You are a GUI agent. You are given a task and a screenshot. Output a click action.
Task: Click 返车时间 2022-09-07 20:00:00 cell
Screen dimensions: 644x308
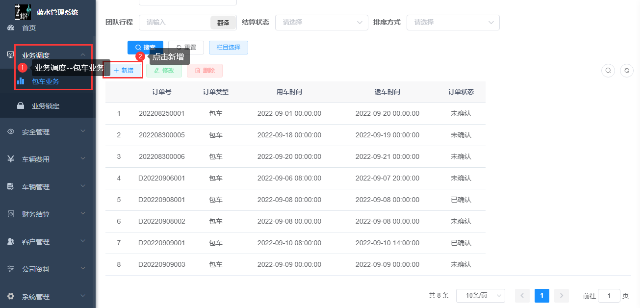[387, 179]
